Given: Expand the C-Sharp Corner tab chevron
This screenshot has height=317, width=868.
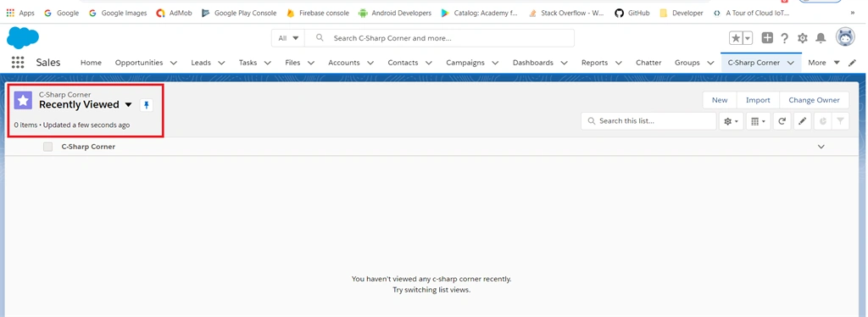Looking at the screenshot, I should point(791,63).
